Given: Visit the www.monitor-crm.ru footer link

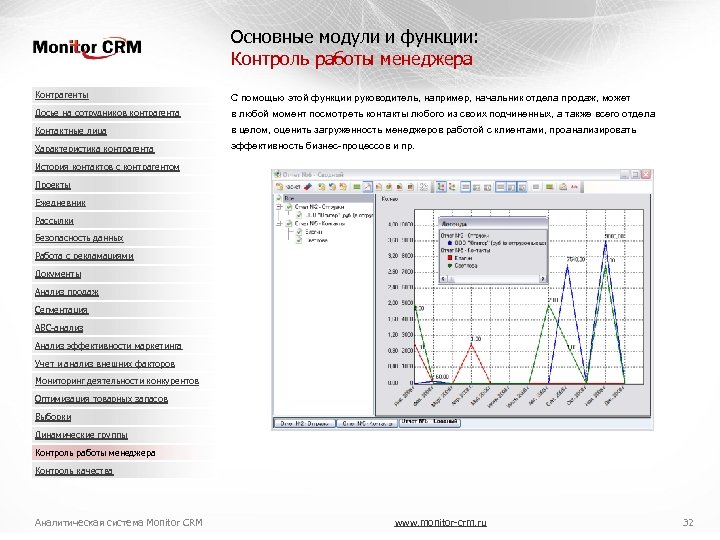Looking at the screenshot, I should (x=440, y=522).
